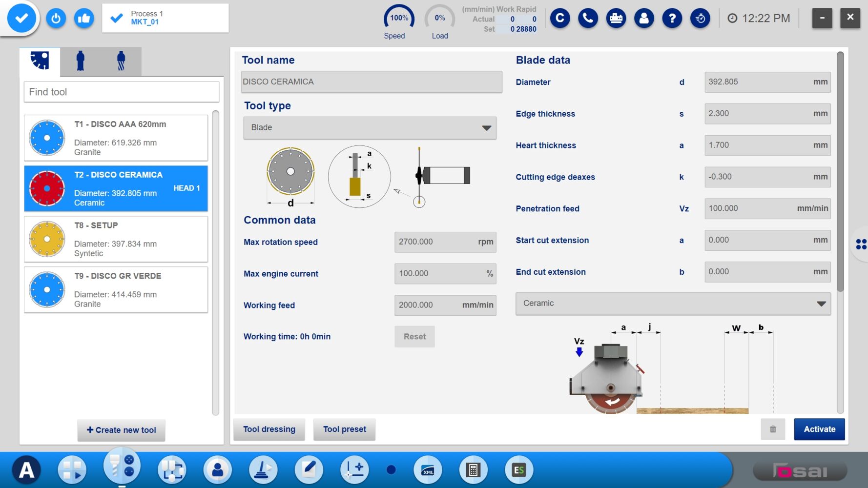Open the tool management icon in bottom bar

pyautogui.click(x=122, y=466)
